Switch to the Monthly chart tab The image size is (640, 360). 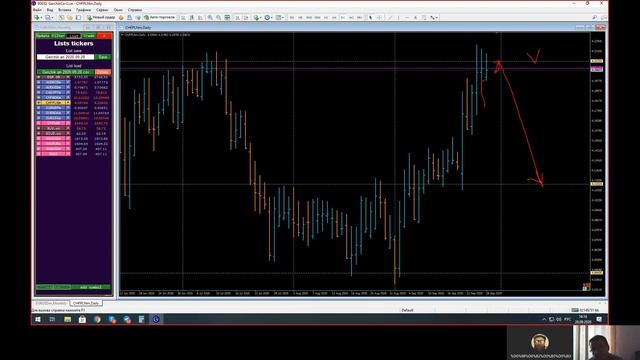[51, 303]
